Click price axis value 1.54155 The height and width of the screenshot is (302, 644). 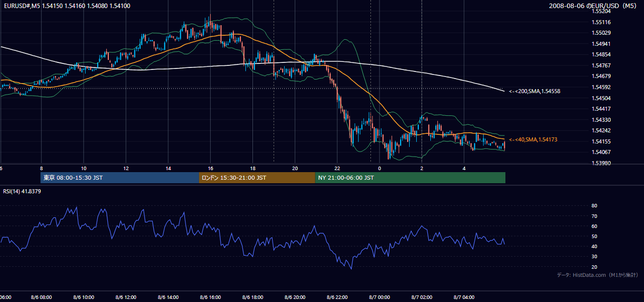tap(602, 141)
